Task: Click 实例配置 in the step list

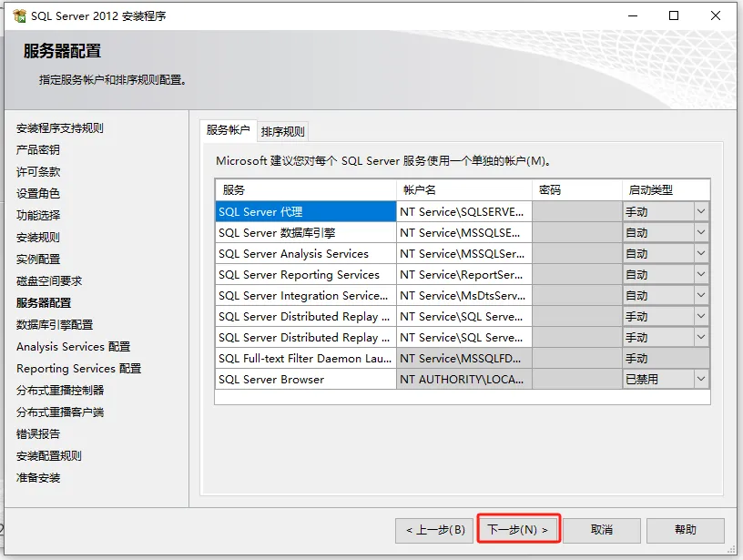Action: (38, 260)
